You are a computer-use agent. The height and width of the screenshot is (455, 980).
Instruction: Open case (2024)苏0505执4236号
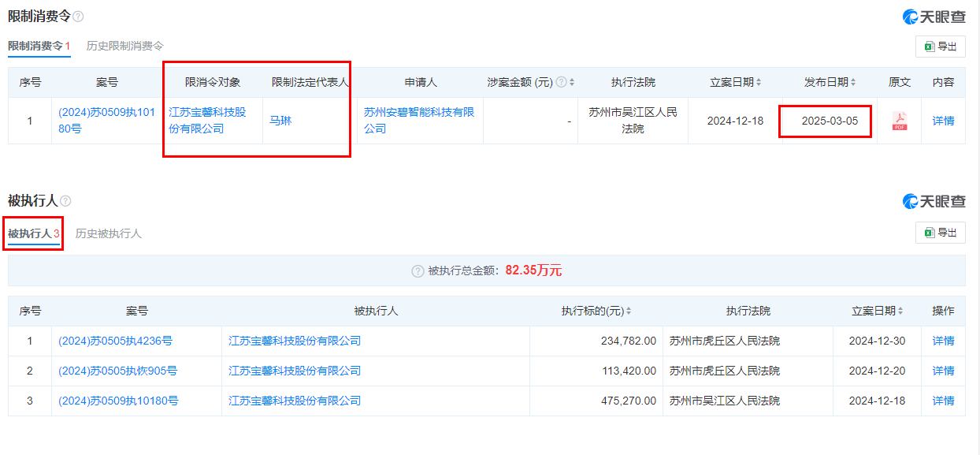(115, 341)
